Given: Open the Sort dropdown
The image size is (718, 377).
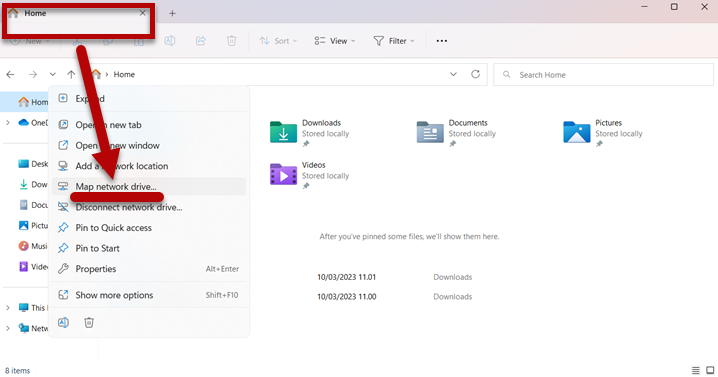Looking at the screenshot, I should (x=278, y=41).
